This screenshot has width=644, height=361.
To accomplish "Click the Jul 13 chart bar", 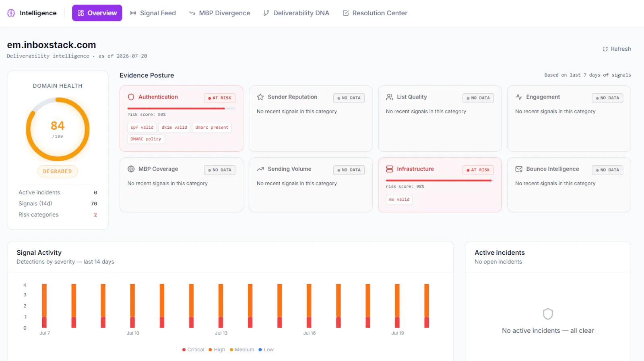I will coord(221,306).
